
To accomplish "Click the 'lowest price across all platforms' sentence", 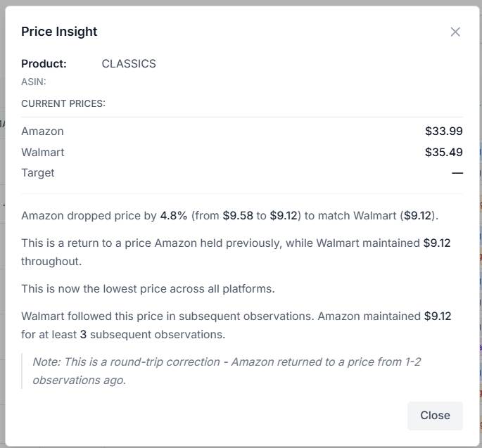I will tap(148, 289).
